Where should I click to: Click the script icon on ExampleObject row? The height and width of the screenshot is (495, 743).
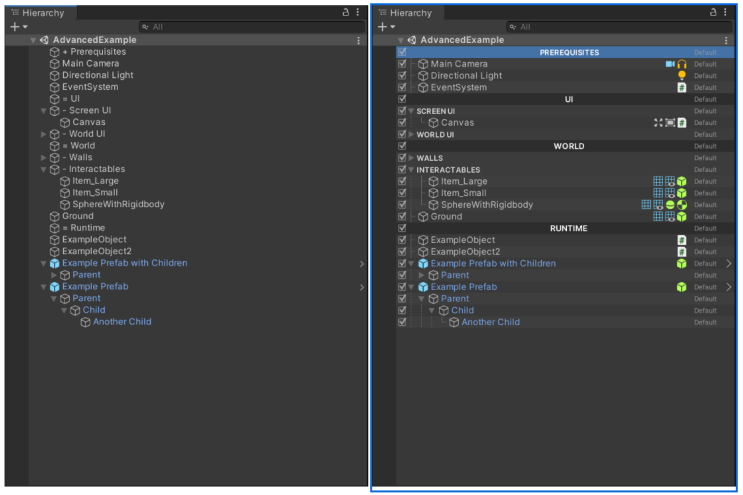point(682,240)
